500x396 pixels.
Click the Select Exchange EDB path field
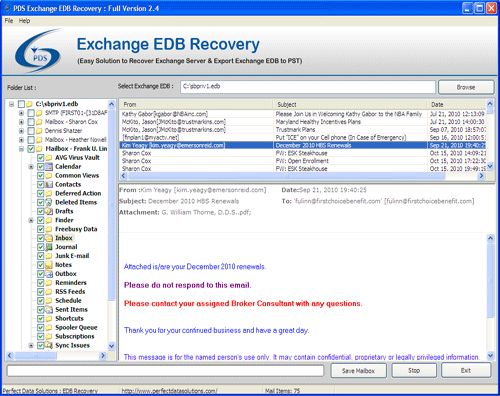(x=308, y=87)
